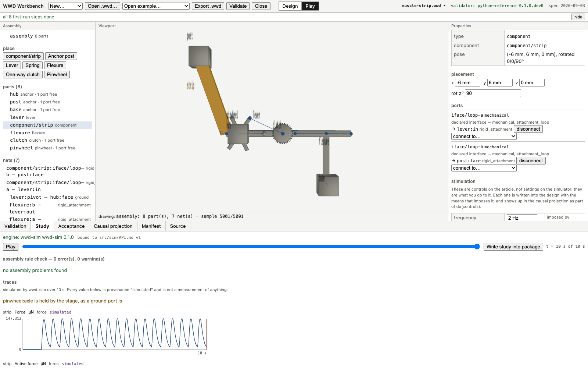Open the 'Open example…' dropdown
The height and width of the screenshot is (368, 588).
(156, 6)
